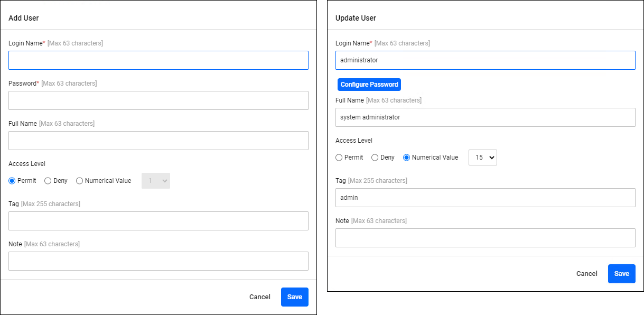Click the Tag field in Add User
The image size is (644, 315).
coord(158,221)
